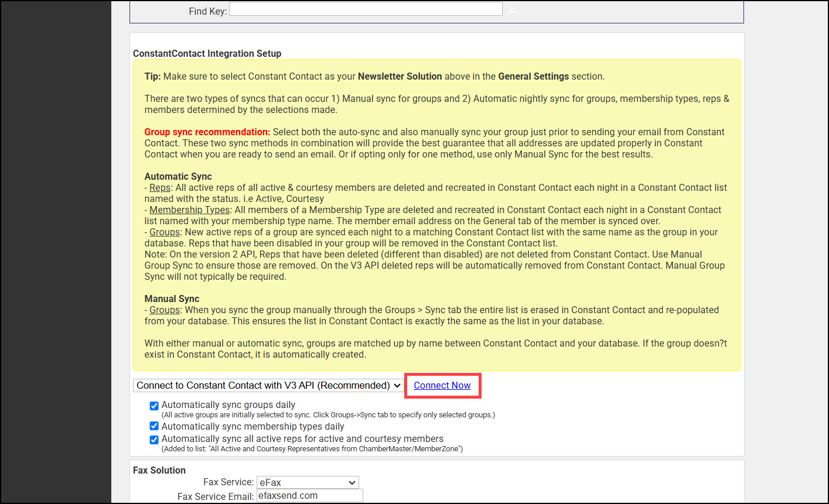Uncheck Automatically sync membership types daily
Screen dimensions: 829x504
point(154,426)
